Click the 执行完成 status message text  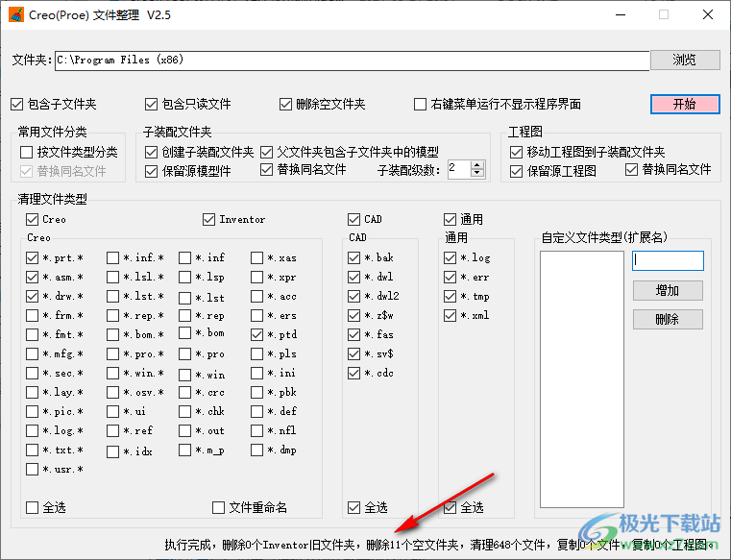tap(440, 545)
